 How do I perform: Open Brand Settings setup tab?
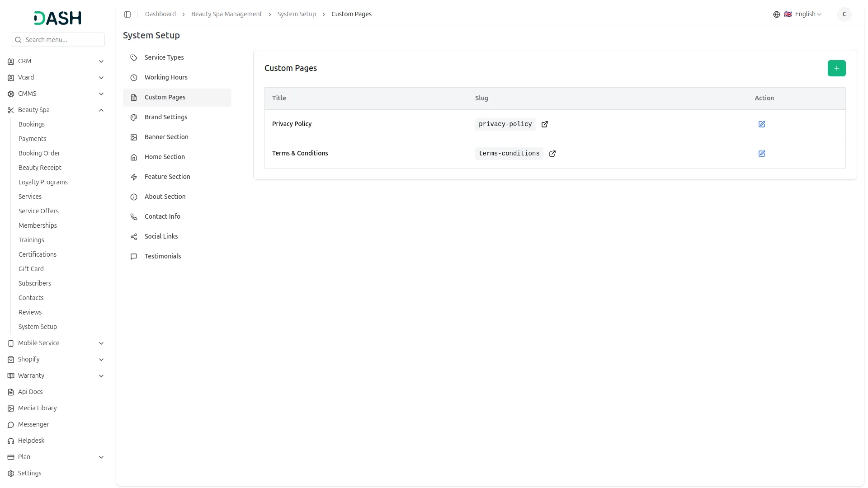[166, 117]
